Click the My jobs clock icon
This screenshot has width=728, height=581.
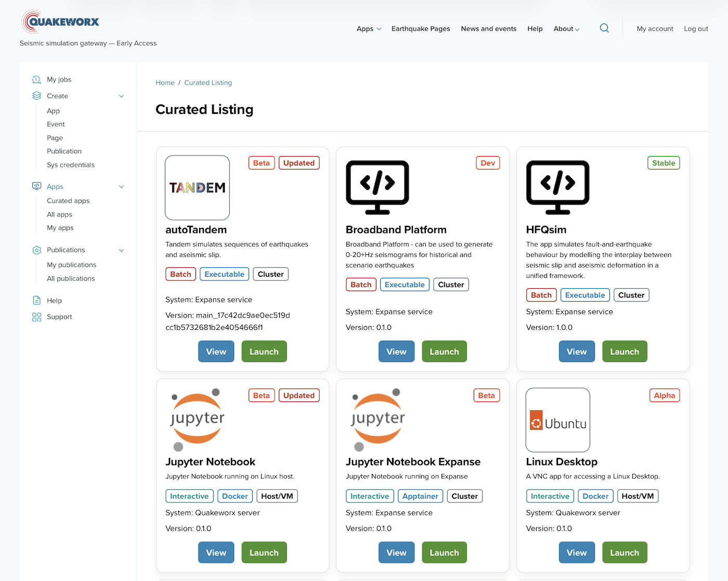coord(36,80)
